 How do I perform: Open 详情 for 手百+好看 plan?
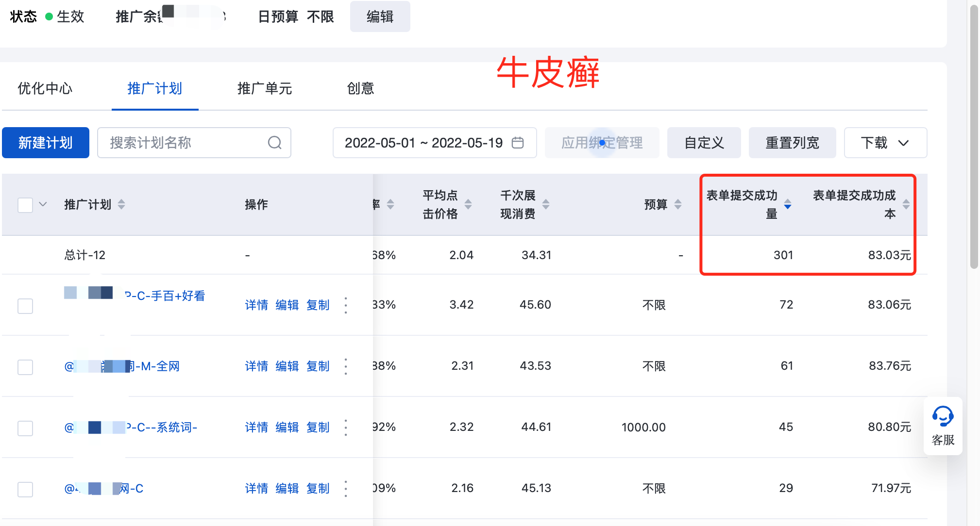pos(256,305)
